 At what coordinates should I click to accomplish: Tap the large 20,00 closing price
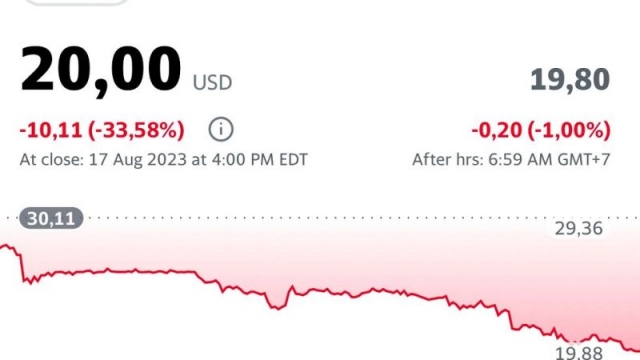point(100,71)
